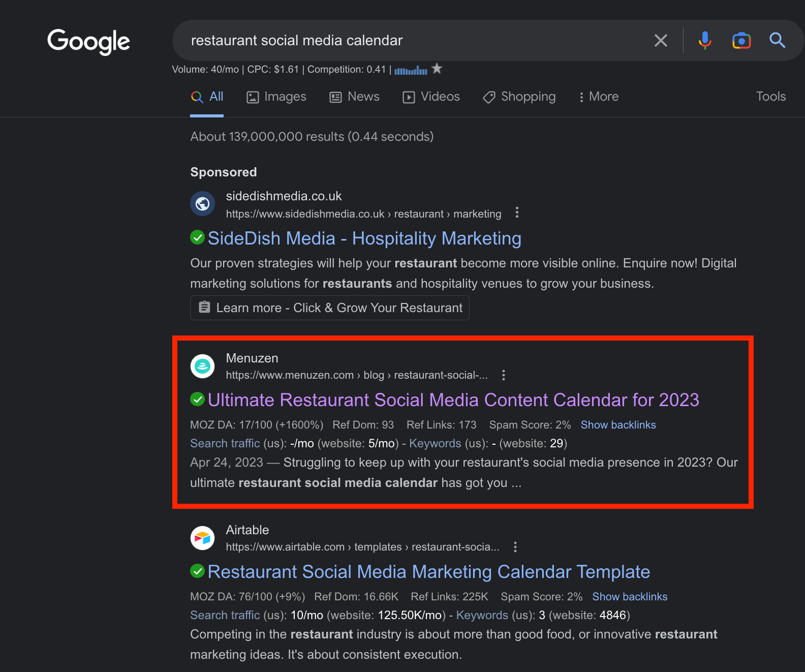The width and height of the screenshot is (805, 672).
Task: Click the sidedishmedia globe favicon
Action: [203, 204]
